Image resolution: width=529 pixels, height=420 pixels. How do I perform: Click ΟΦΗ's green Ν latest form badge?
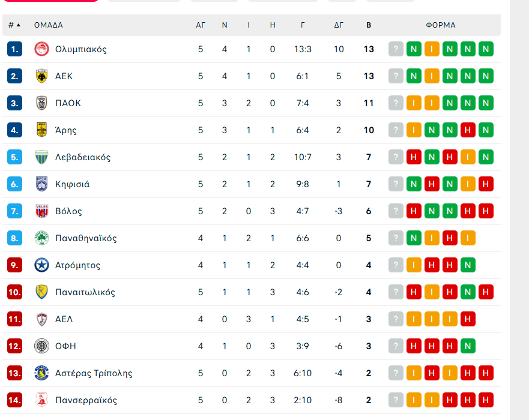click(468, 346)
